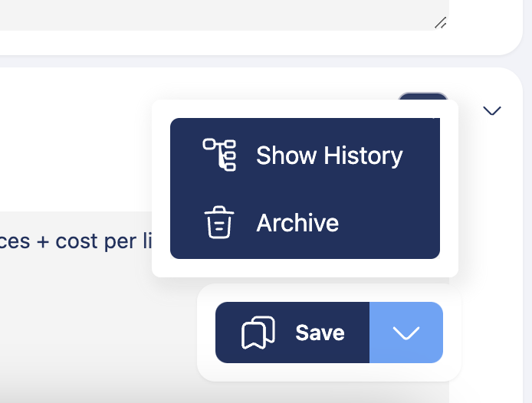
Task: Open the Save options dropdown arrow
Action: 406,333
